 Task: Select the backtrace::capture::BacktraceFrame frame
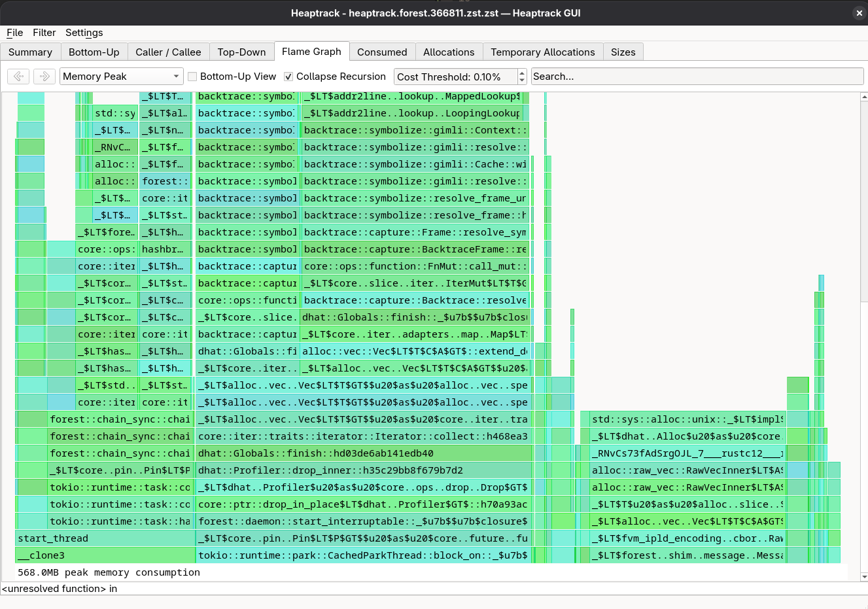[415, 249]
